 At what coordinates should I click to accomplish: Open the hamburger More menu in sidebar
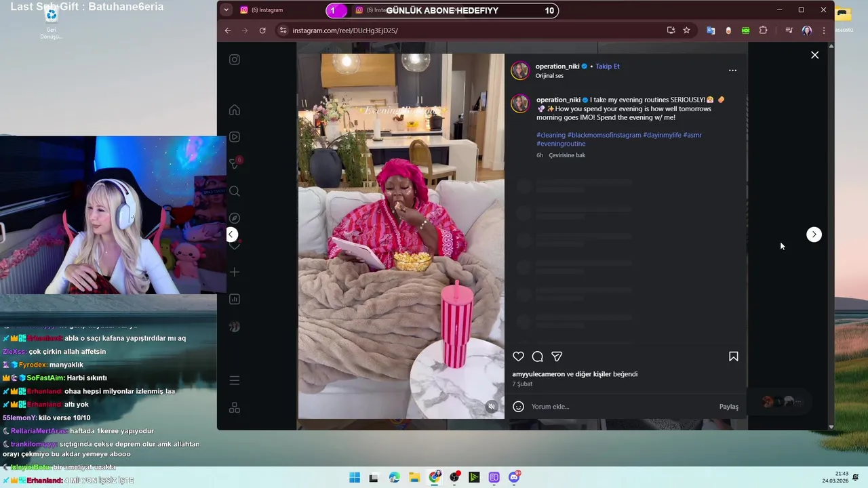tap(235, 380)
